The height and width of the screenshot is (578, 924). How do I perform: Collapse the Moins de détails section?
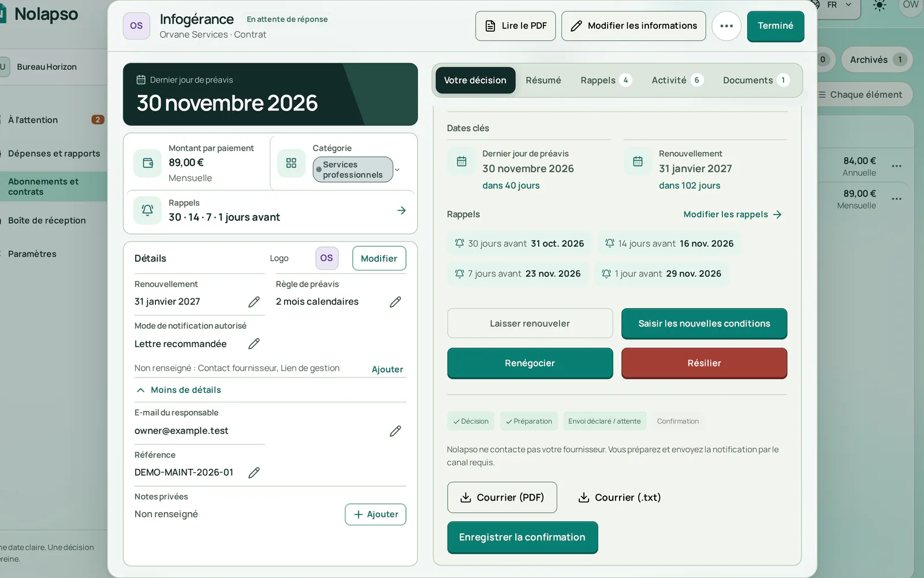coord(178,390)
